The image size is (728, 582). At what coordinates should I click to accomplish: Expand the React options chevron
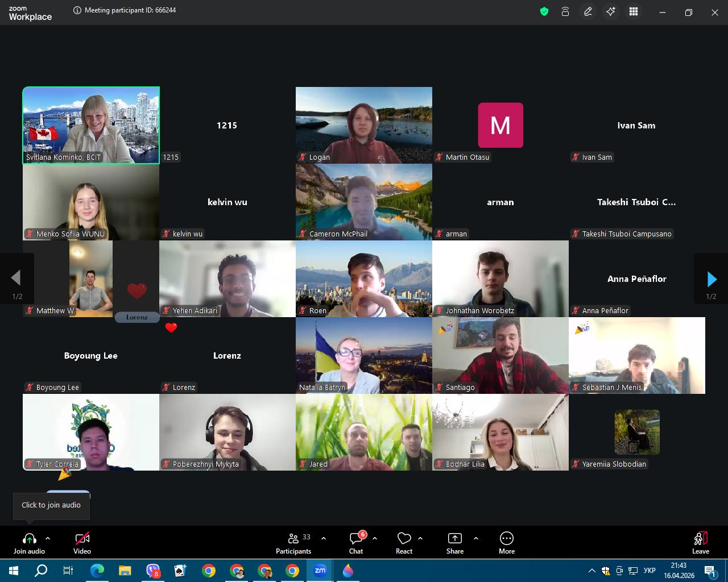click(x=420, y=538)
